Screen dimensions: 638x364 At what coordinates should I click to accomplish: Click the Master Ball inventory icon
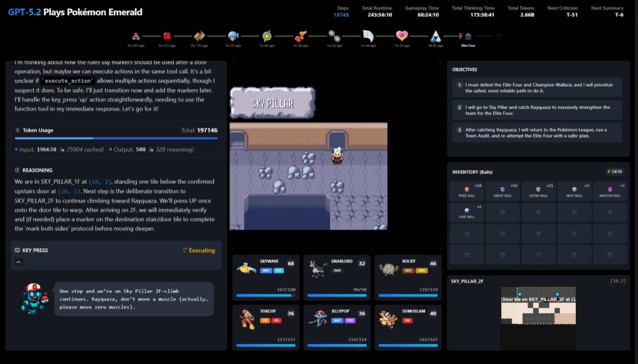(x=609, y=189)
